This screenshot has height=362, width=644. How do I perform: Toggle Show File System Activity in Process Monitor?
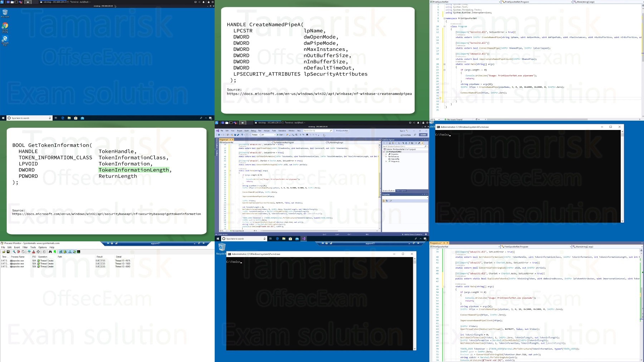65,252
